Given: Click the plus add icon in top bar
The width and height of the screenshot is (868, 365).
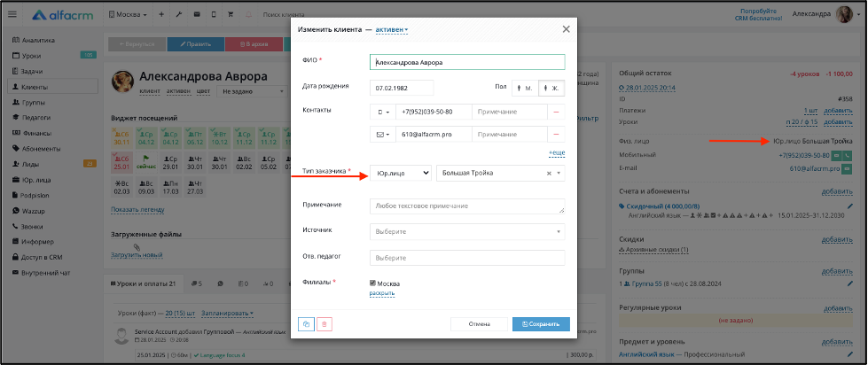Looking at the screenshot, I should tap(161, 15).
